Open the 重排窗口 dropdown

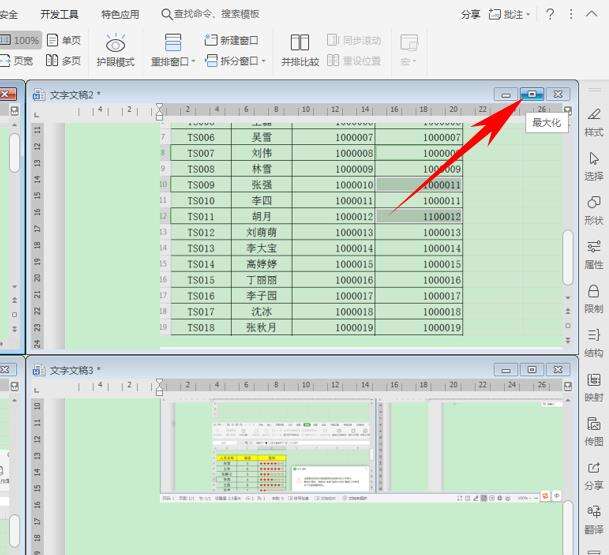coord(173,50)
